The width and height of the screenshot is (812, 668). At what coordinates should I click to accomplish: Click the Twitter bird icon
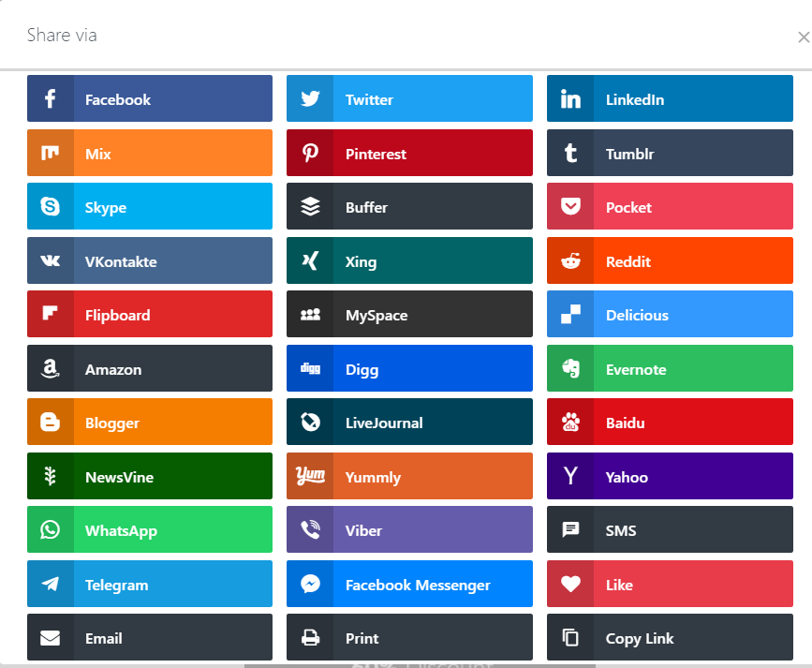pos(310,98)
